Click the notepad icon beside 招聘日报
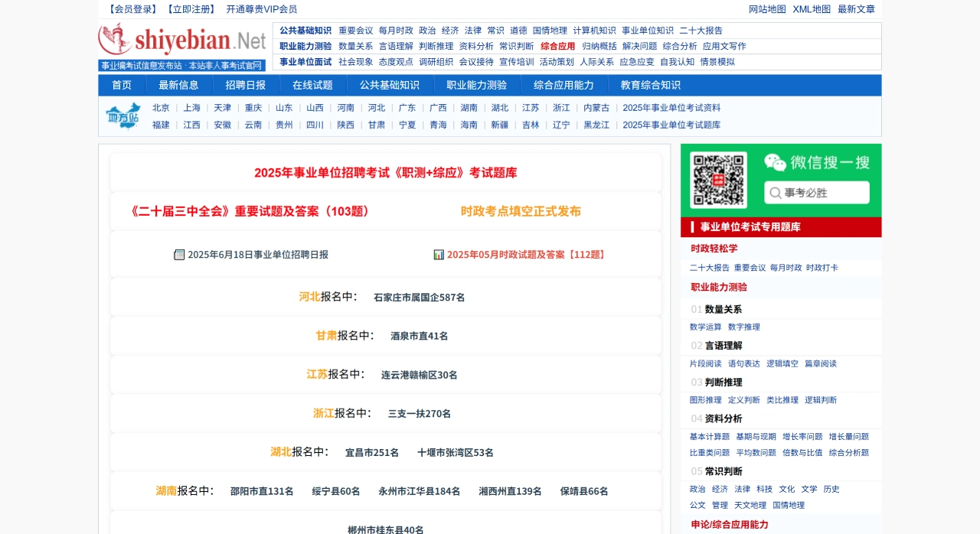This screenshot has width=980, height=534. pos(179,255)
